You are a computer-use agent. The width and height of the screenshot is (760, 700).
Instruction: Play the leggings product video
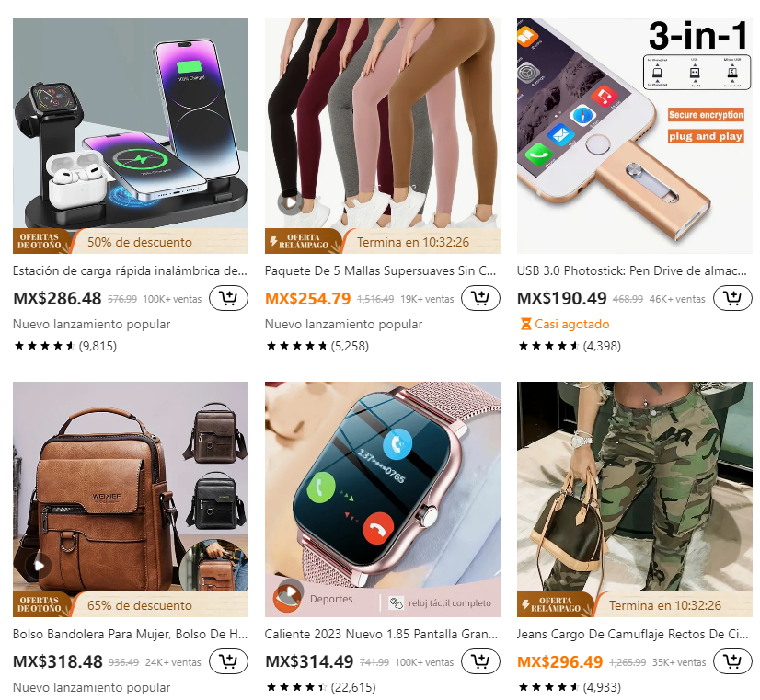290,202
